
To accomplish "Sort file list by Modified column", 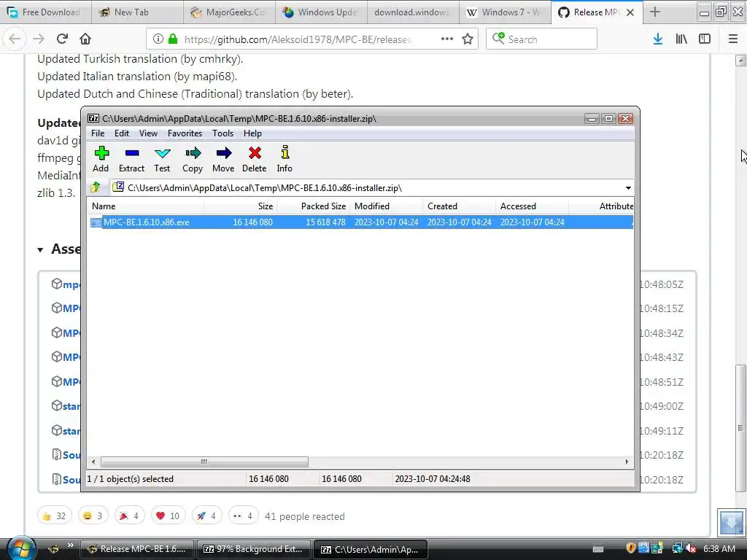I will tap(387, 206).
